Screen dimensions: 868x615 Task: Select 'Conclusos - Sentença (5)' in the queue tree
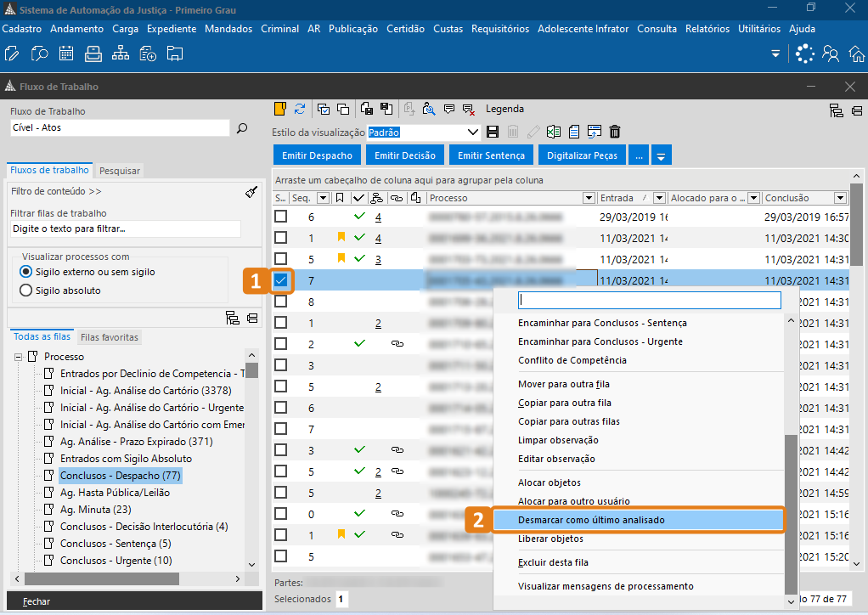click(116, 544)
